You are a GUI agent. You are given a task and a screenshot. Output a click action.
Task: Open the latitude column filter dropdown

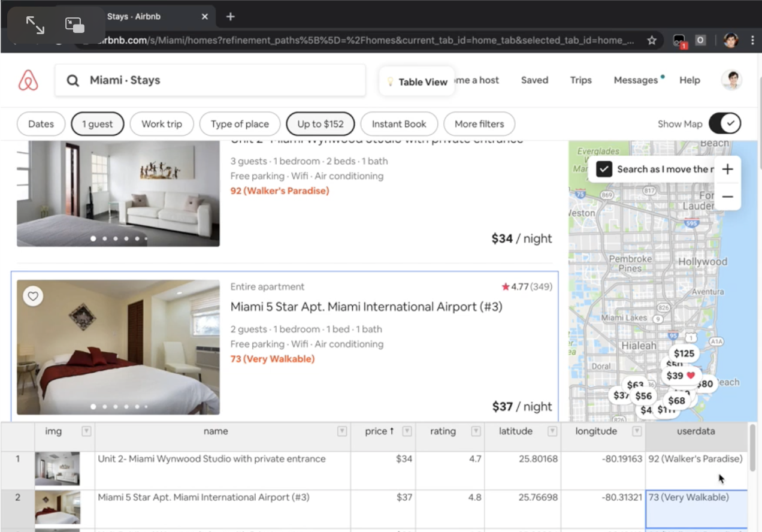click(x=552, y=431)
